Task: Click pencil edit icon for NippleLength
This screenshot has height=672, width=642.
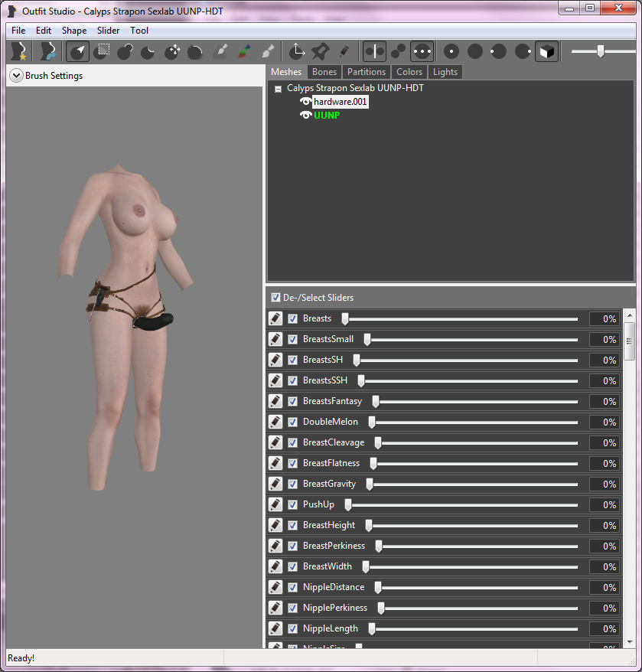Action: [x=275, y=628]
